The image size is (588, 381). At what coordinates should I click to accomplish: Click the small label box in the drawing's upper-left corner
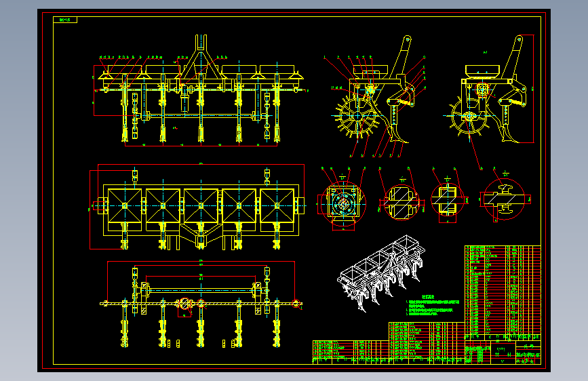click(65, 20)
